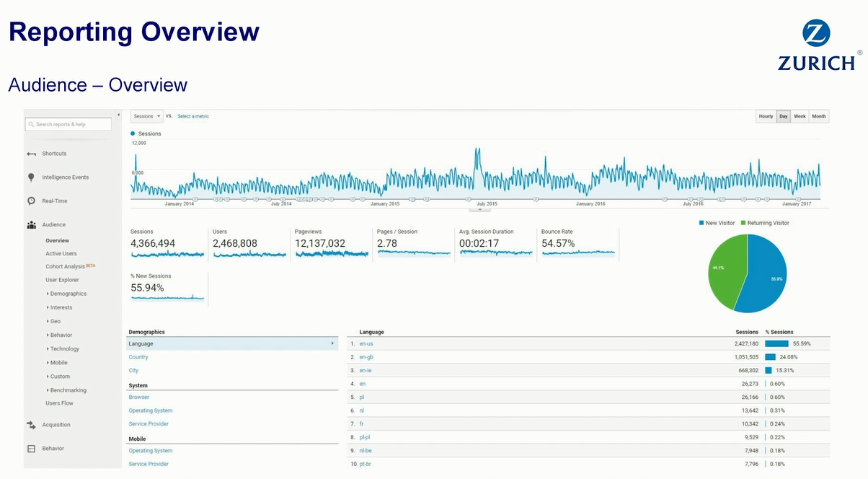
Task: Click the nl-be language link
Action: (x=365, y=451)
